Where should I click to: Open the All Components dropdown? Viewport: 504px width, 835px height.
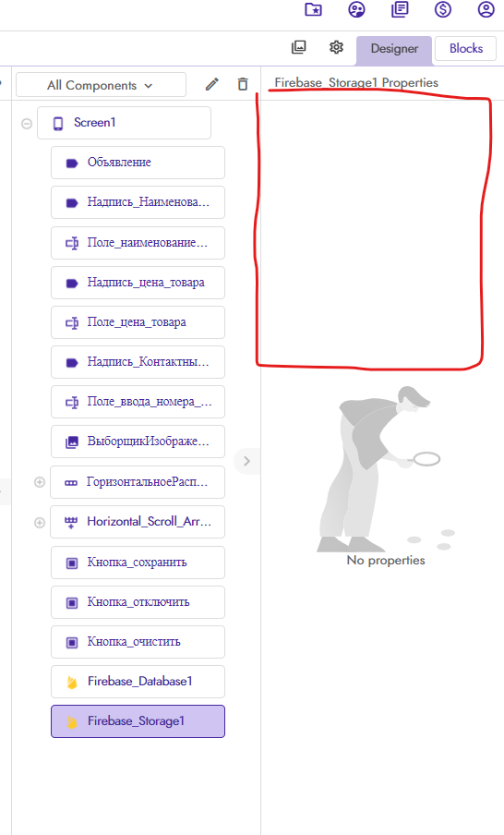[102, 85]
